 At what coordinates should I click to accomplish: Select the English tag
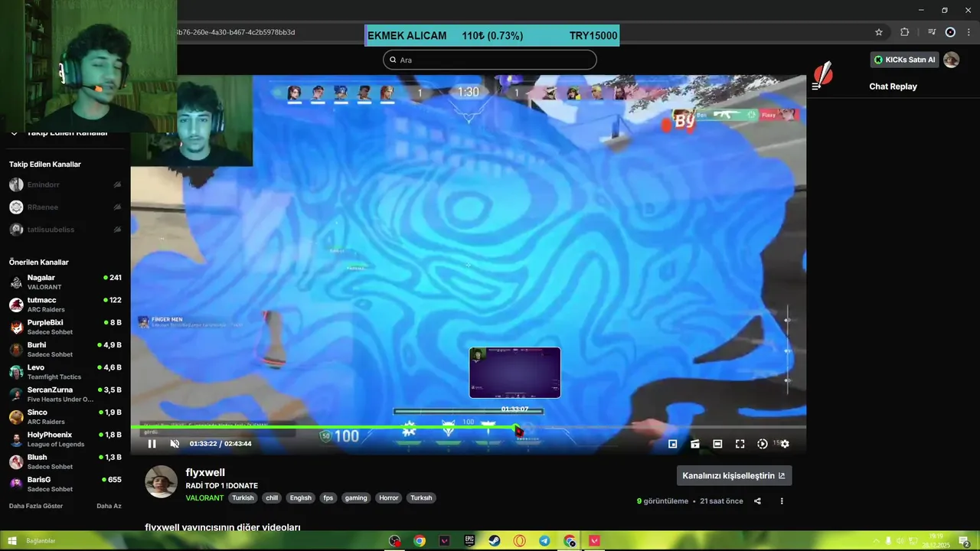(x=301, y=498)
